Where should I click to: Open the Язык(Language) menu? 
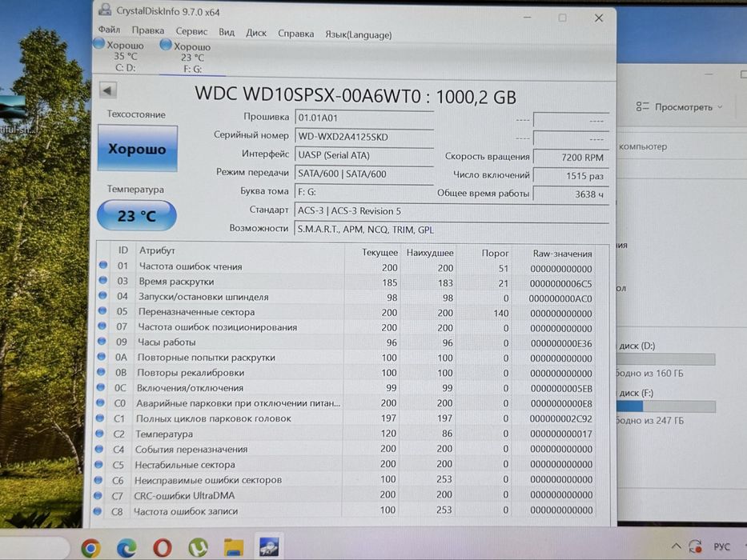(358, 34)
